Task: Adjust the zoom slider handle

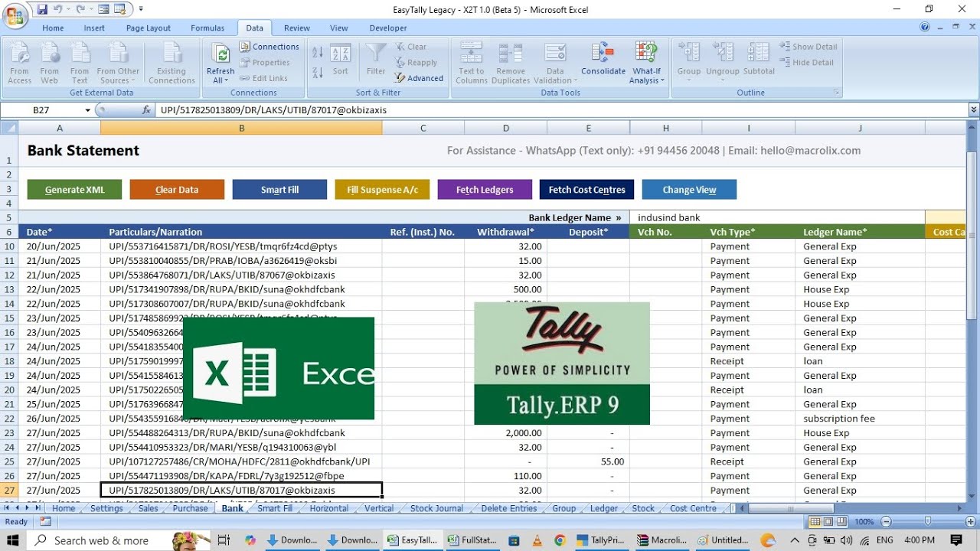Action: coord(928,522)
